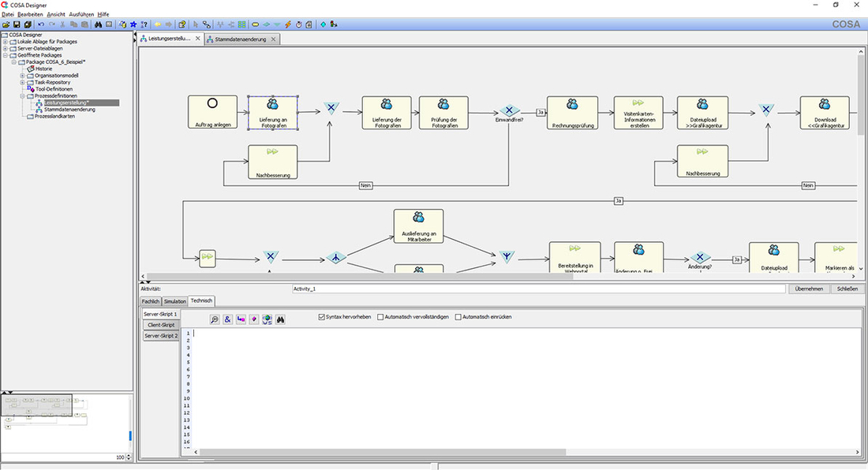Switch to the Stammdatenaenderung tab
The height and width of the screenshot is (470, 868).
(x=239, y=38)
